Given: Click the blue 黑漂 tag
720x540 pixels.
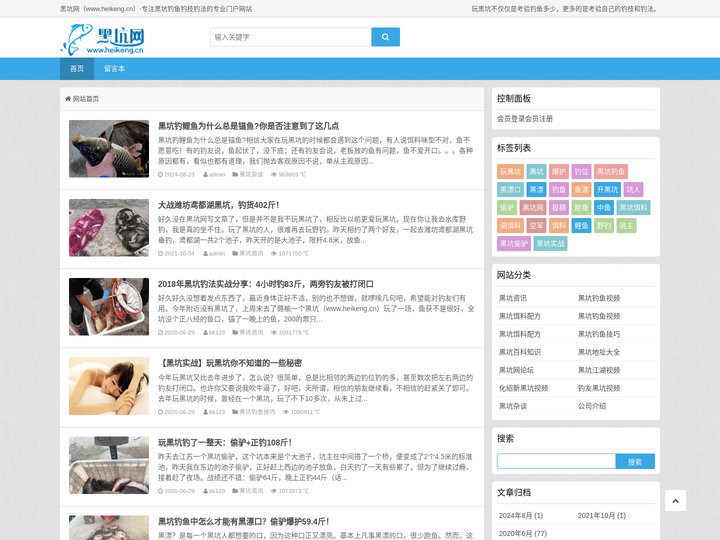Looking at the screenshot, I should [x=536, y=189].
